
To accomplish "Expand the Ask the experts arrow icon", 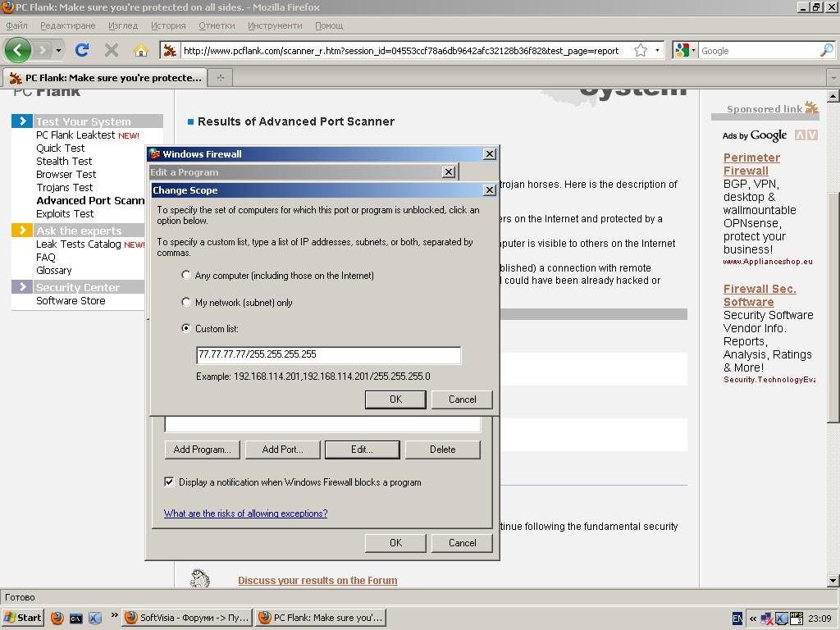I will (x=22, y=231).
